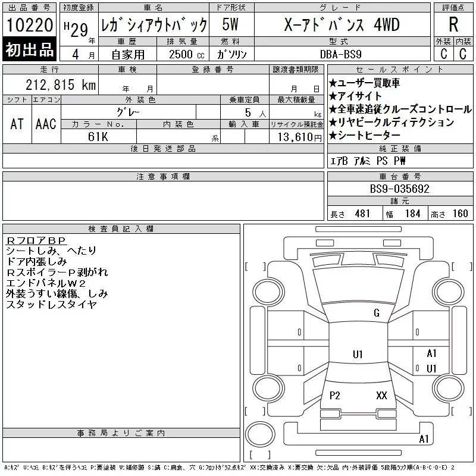This screenshot has height=476, width=476.
Task: Click inspector note エンドパネルW2
Action: [x=46, y=283]
